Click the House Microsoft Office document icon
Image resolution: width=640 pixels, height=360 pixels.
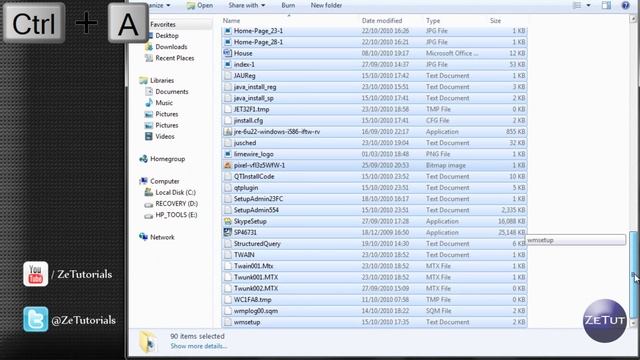coord(228,53)
